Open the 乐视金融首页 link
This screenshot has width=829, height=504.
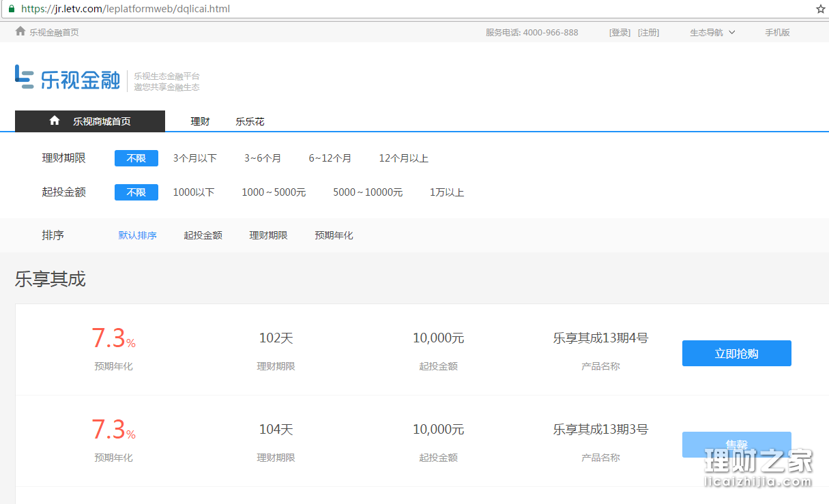[54, 32]
